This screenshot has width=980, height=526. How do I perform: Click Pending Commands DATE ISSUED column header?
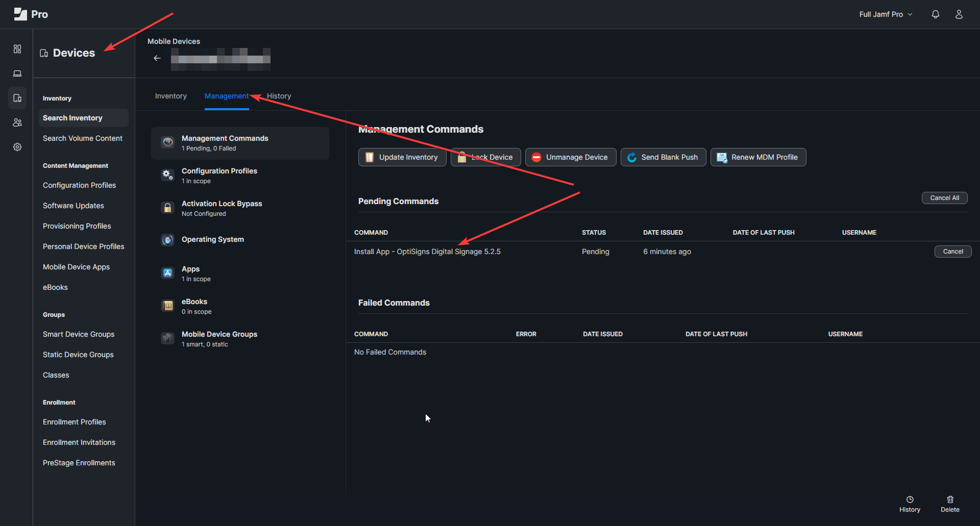(x=663, y=233)
